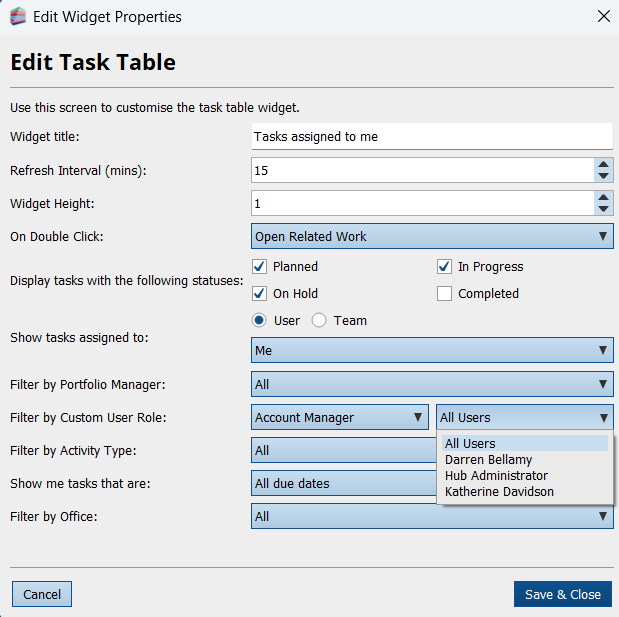Toggle the In Progress checkbox

(x=445, y=267)
